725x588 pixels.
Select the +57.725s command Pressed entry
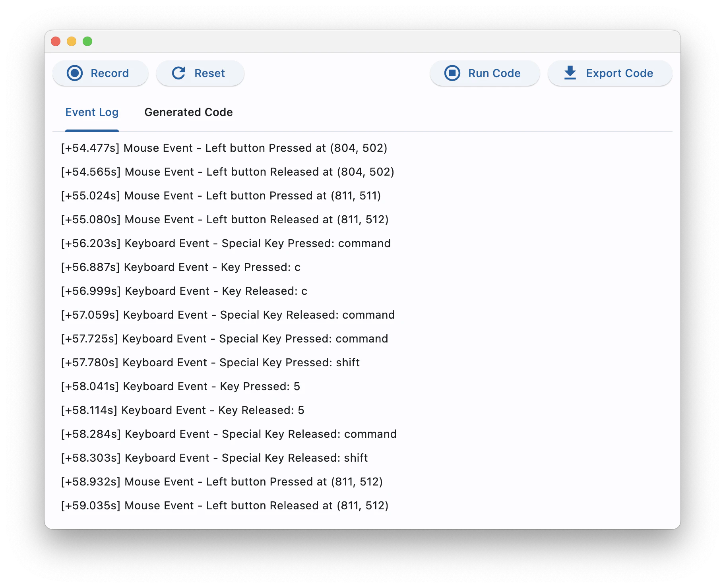pos(225,339)
